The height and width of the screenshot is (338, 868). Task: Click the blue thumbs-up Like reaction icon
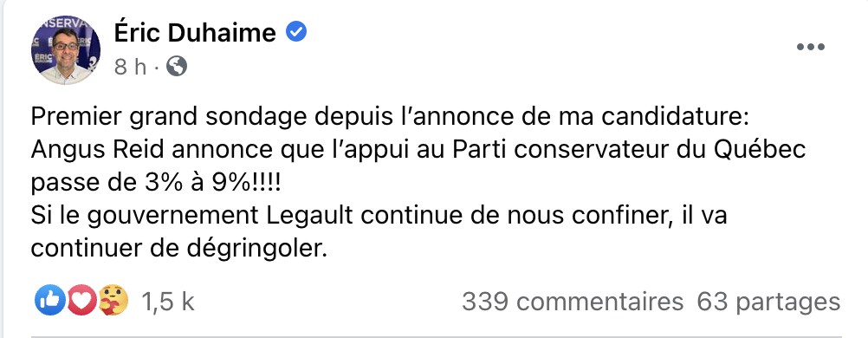click(x=50, y=301)
